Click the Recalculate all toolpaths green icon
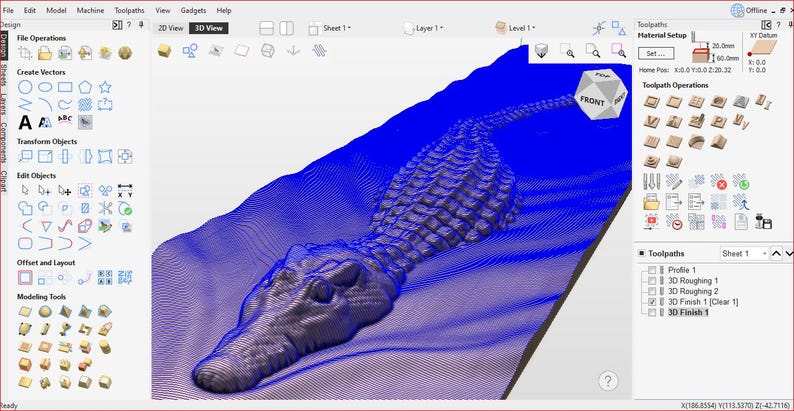Viewport: 794px width, 411px height. (741, 181)
